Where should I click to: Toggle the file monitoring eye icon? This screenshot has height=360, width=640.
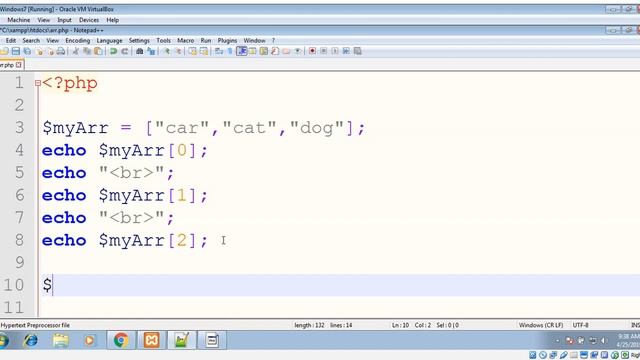pyautogui.click(x=298, y=51)
